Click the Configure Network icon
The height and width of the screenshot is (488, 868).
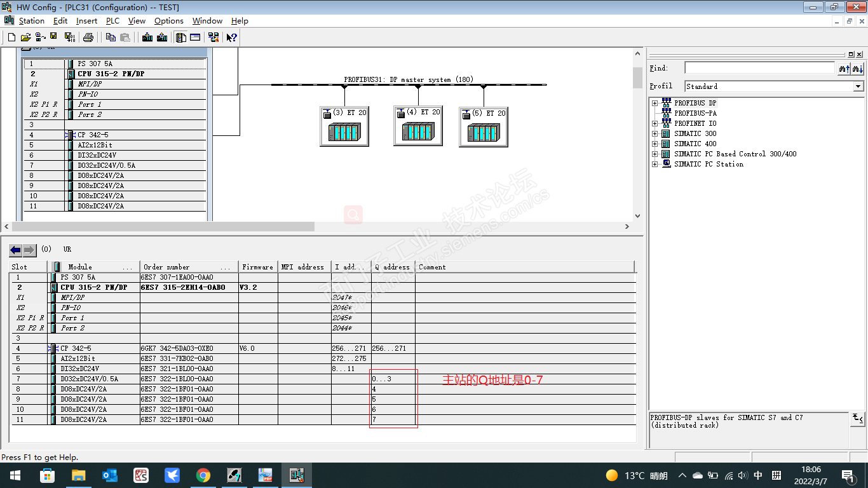[x=213, y=37]
